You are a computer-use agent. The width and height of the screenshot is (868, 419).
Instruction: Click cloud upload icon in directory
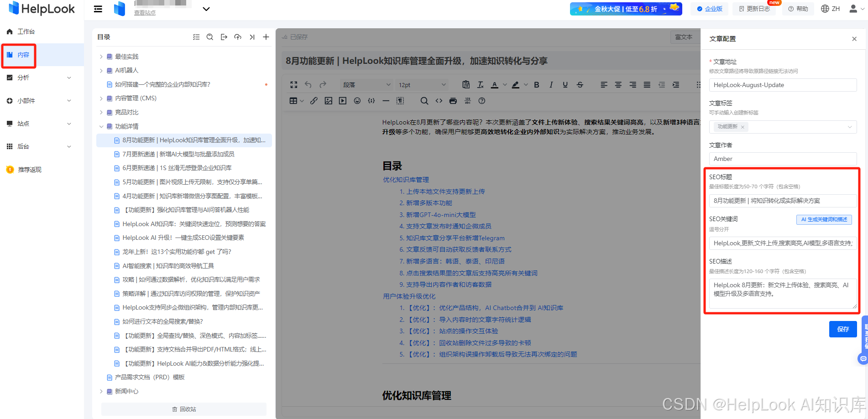(238, 37)
